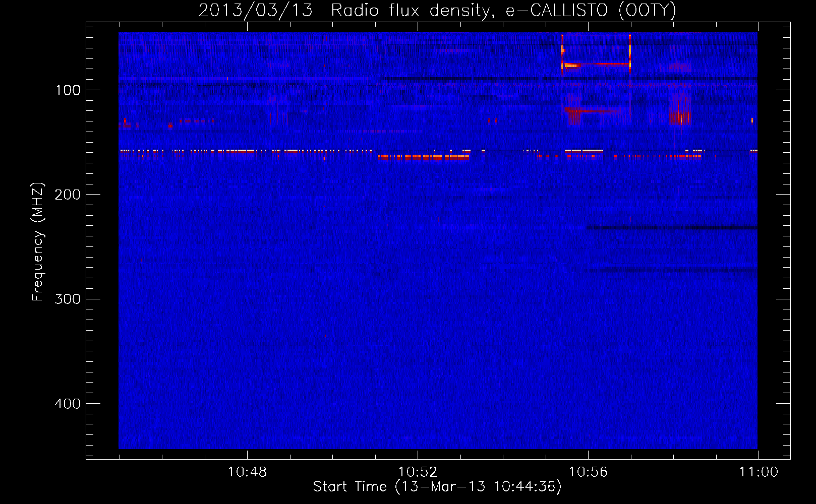Click the "300" frequency tick label
This screenshot has height=504, width=816.
(68, 299)
